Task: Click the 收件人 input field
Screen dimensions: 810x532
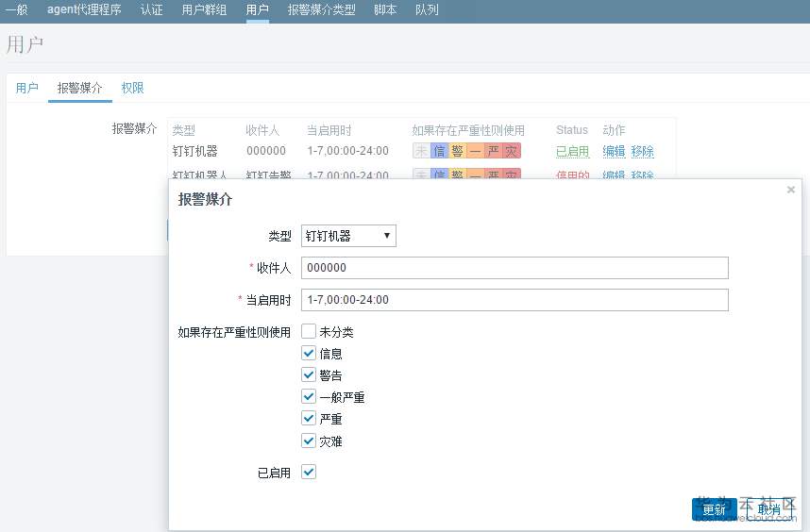Action: click(x=515, y=268)
